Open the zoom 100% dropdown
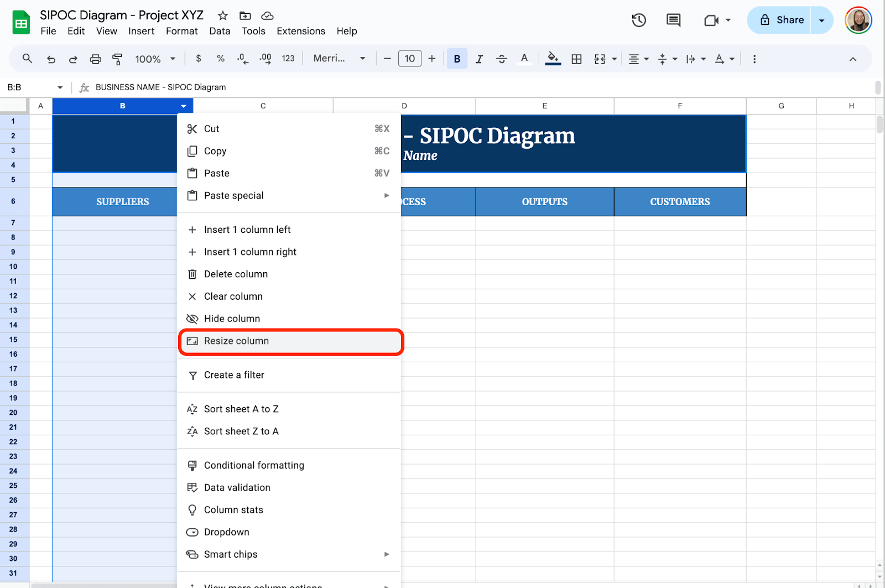The width and height of the screenshot is (885, 588). [155, 59]
